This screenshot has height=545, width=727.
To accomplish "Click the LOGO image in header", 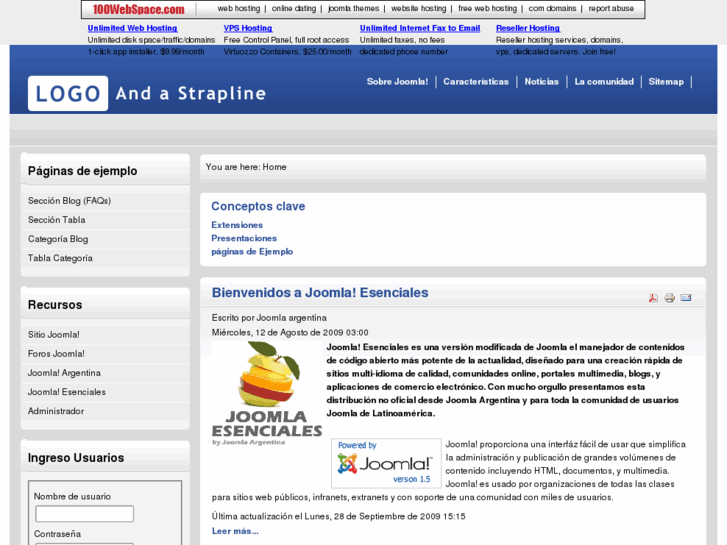I will [x=68, y=93].
